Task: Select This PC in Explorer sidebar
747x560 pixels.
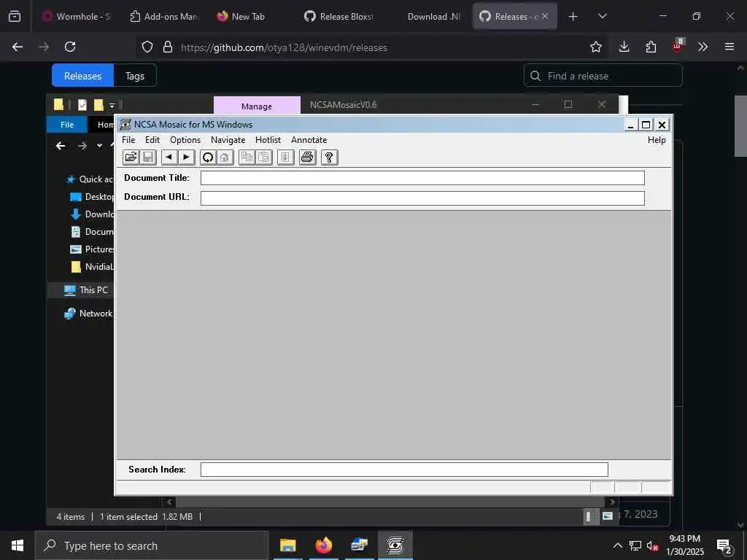Action: [86, 290]
